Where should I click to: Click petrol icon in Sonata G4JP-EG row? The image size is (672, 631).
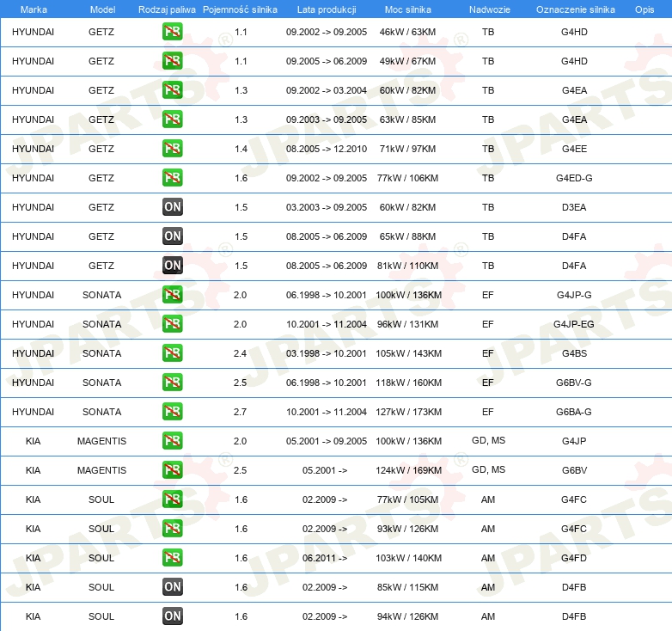click(x=172, y=323)
